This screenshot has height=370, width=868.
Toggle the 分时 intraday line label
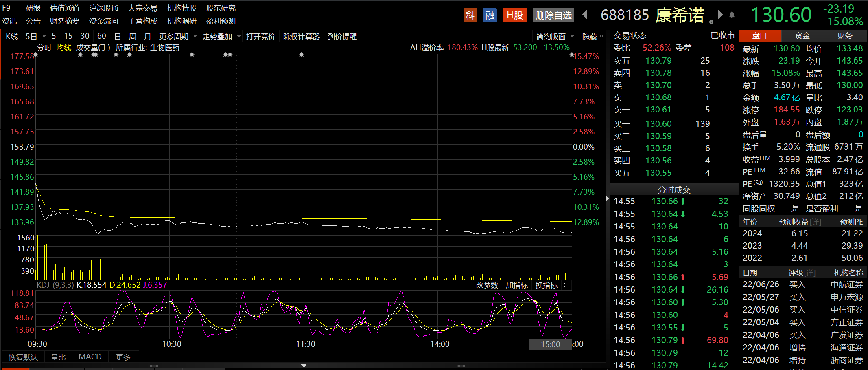coord(44,48)
